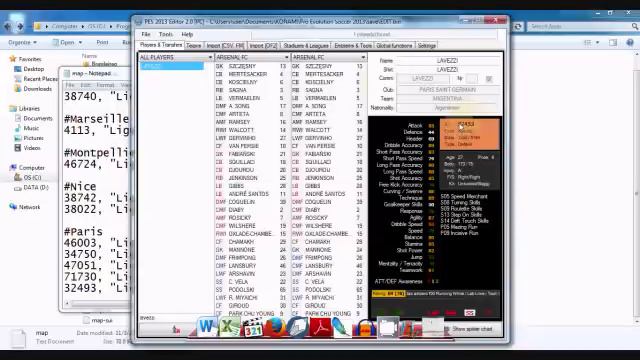Switch to the Import (CSV, FM) tab
640x360 pixels.
(x=225, y=46)
